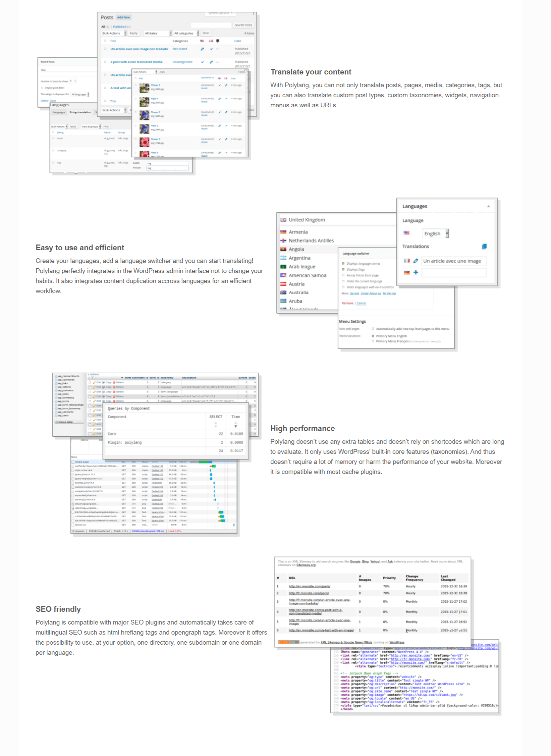Click the 'Under About us' move link
The image size is (551, 756).
click(x=371, y=293)
